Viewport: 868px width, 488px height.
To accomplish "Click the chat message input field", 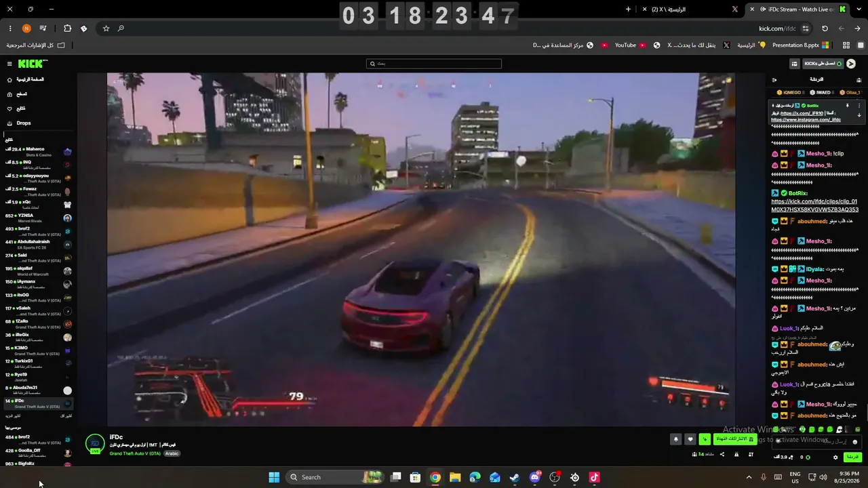I will pos(817,441).
